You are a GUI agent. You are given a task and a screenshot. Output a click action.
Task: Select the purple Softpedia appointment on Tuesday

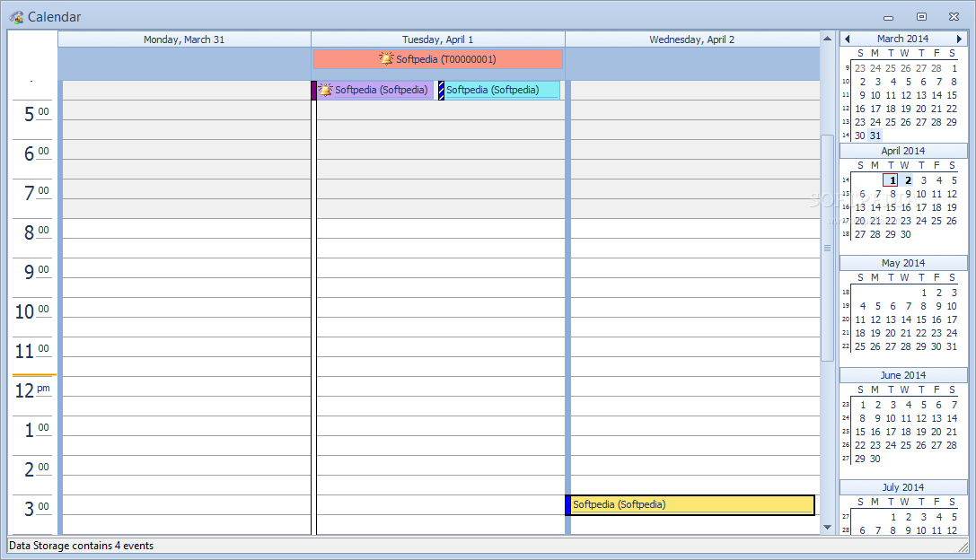pyautogui.click(x=373, y=91)
